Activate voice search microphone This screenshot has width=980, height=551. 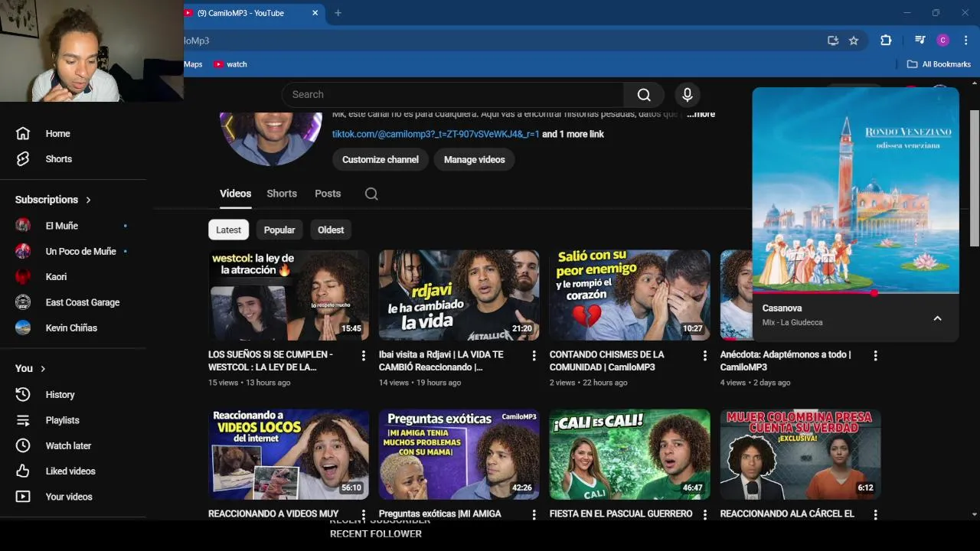point(688,94)
